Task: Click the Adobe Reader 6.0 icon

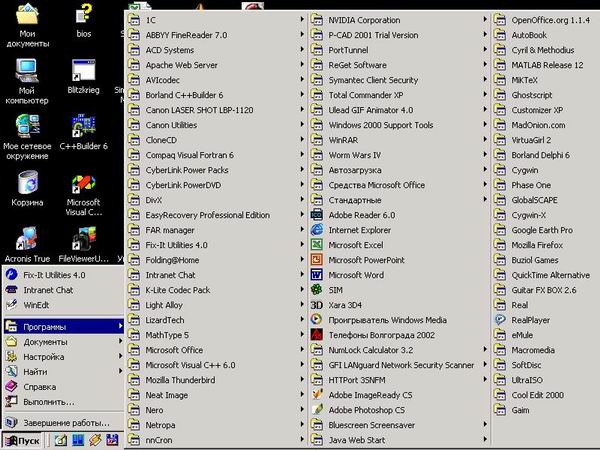Action: point(316,215)
